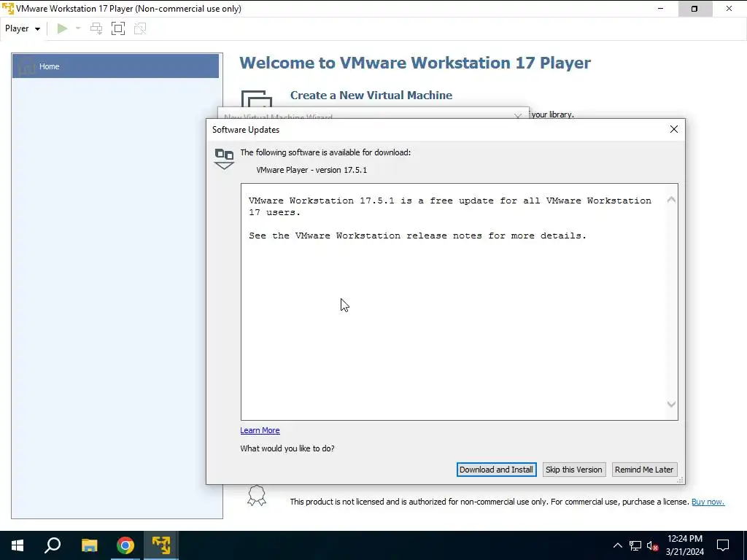Click the VMware Player - version 17.5.1 text
The height and width of the screenshot is (560, 747).
pyautogui.click(x=311, y=170)
